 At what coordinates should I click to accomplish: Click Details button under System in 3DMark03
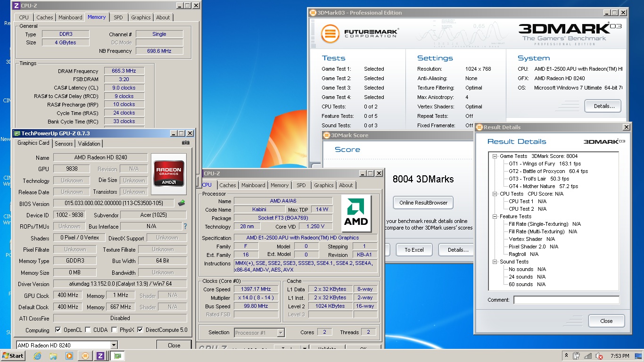604,106
